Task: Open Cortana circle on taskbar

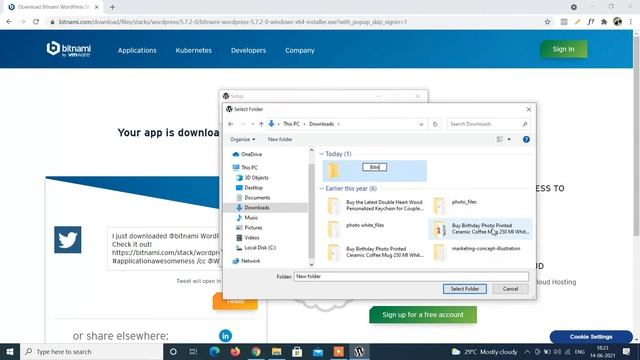Action: click(x=173, y=352)
